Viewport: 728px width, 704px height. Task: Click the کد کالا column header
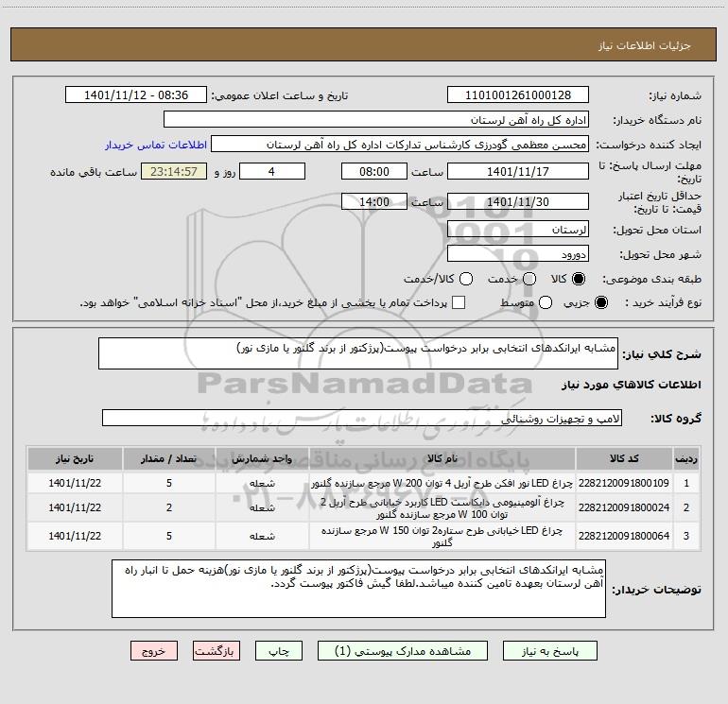pos(624,459)
